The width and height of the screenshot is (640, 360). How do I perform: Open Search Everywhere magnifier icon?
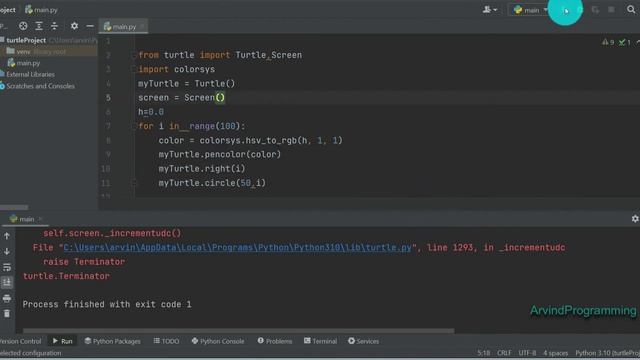point(631,9)
